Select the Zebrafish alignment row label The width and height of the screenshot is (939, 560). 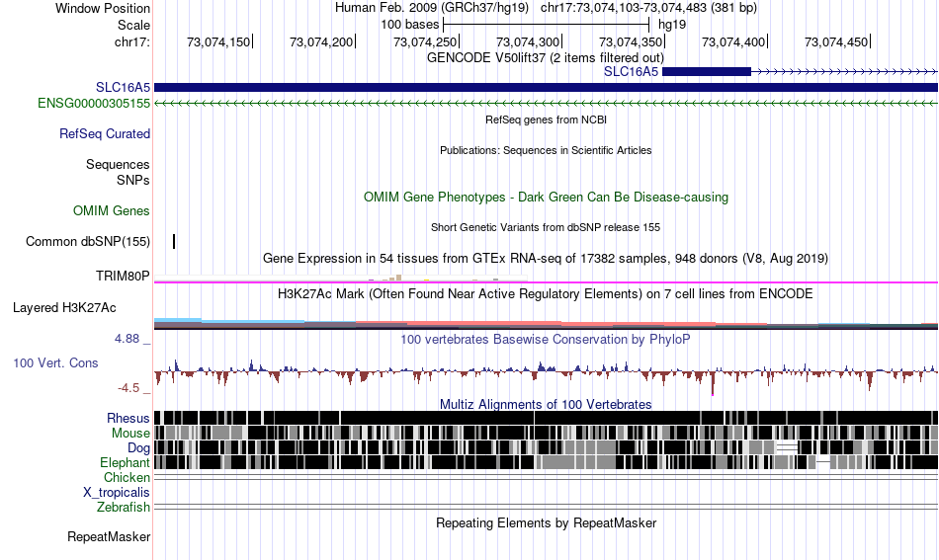[x=124, y=507]
